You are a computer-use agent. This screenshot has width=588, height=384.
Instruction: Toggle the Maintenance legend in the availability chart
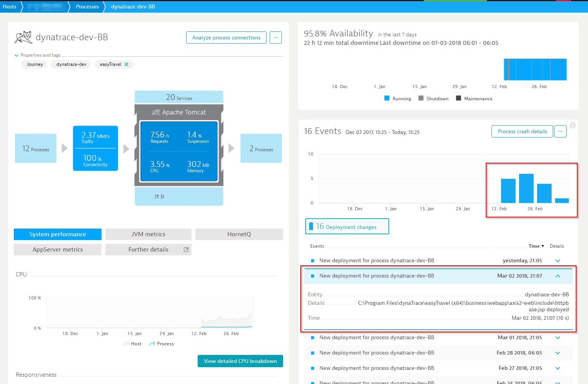[474, 98]
